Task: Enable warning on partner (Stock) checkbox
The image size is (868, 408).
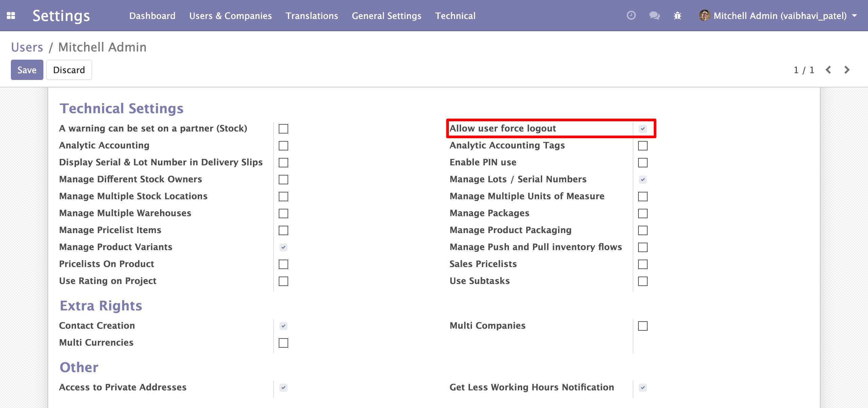Action: tap(283, 129)
